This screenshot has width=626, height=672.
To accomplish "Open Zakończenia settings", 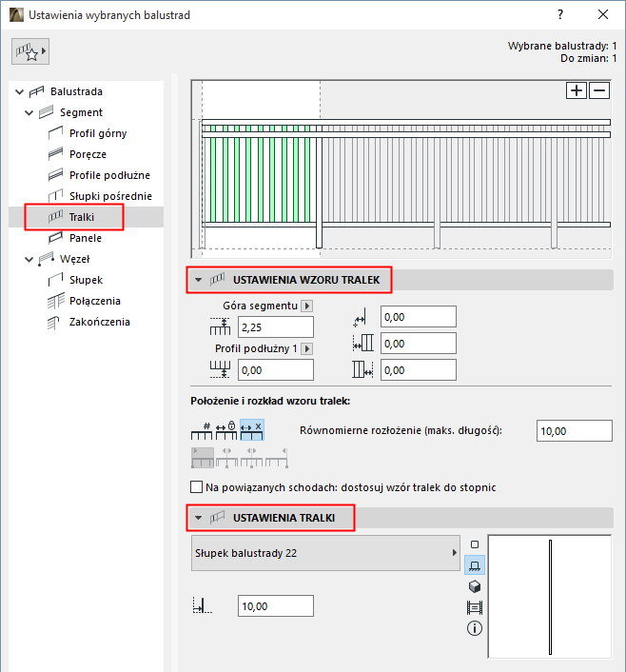I will [x=99, y=323].
